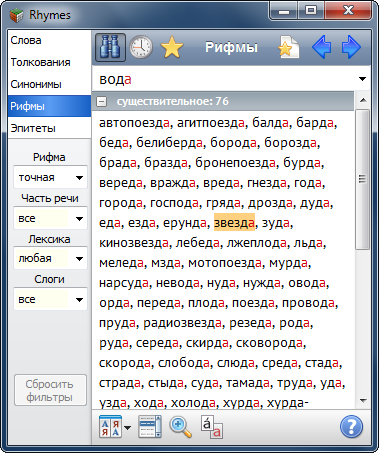Click the alphabetical sort order icon
This screenshot has height=453, width=379.
(x=110, y=427)
